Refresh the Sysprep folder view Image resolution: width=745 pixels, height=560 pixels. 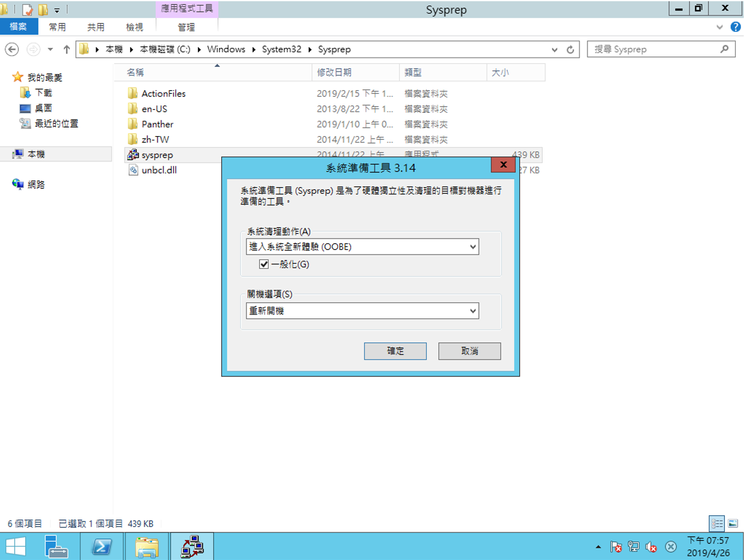570,49
